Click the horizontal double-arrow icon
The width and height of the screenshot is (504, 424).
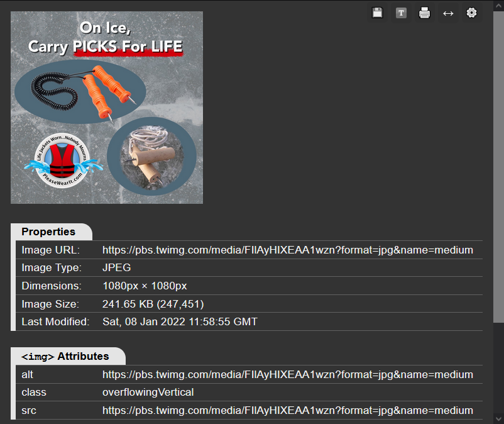click(448, 13)
